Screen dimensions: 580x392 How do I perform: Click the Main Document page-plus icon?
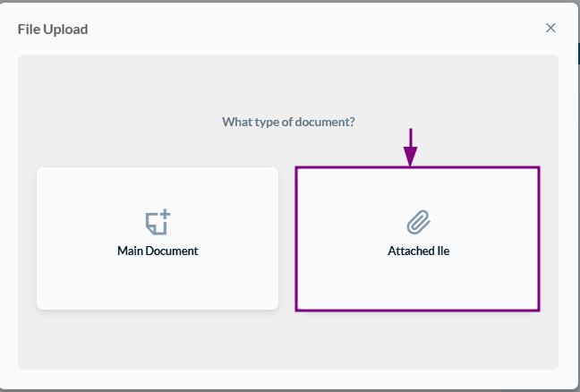pyautogui.click(x=158, y=222)
